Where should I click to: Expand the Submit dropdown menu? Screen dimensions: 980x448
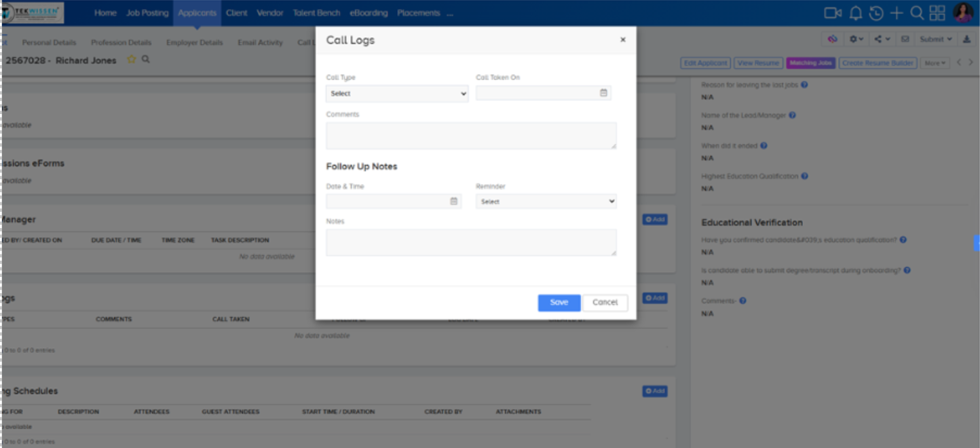(936, 39)
